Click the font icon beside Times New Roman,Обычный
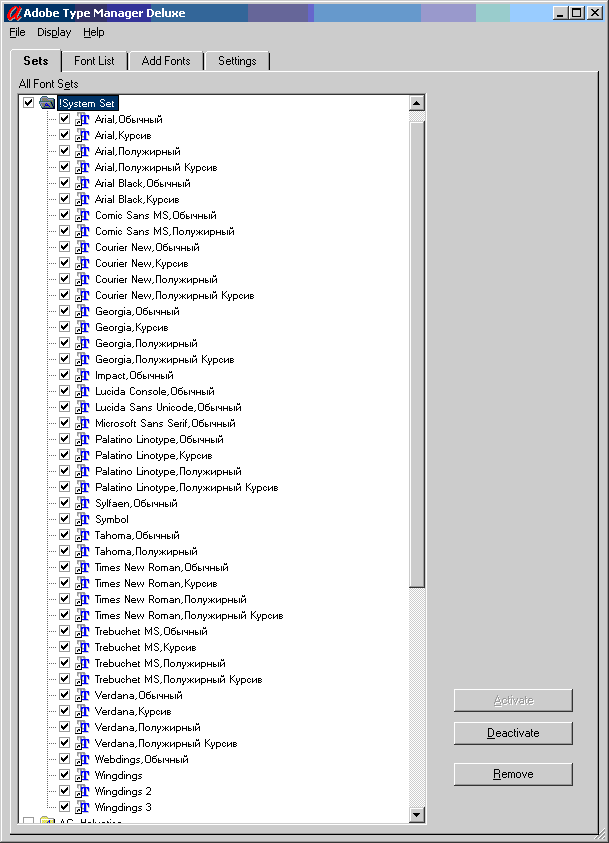 pyautogui.click(x=82, y=567)
